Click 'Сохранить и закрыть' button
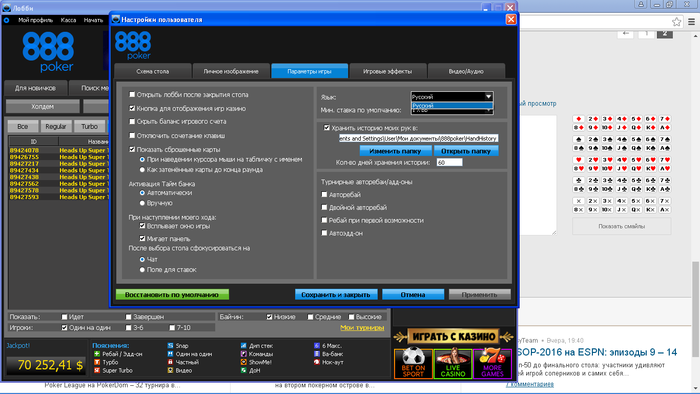Screen dimensions: 700x394 (336, 294)
